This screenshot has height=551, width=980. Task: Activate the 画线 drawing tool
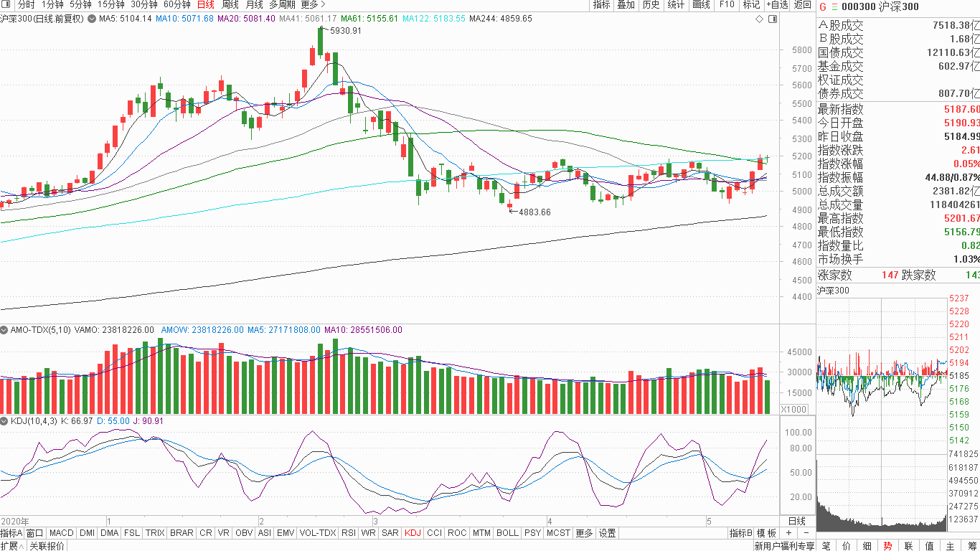pos(701,5)
